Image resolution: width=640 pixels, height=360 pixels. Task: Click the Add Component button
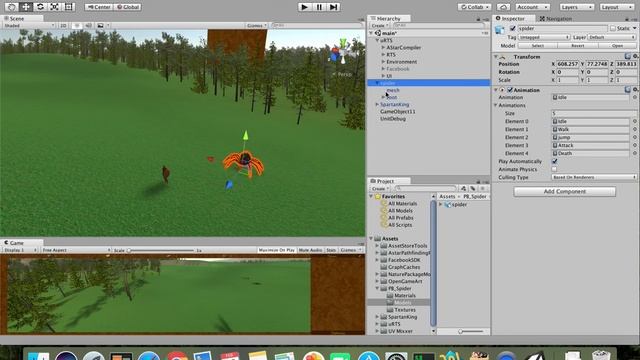click(564, 191)
